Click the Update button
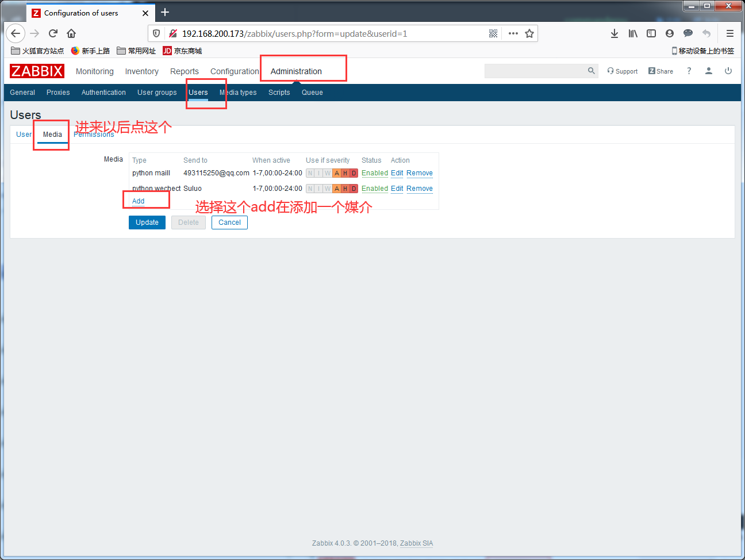This screenshot has height=560, width=745. pyautogui.click(x=147, y=223)
